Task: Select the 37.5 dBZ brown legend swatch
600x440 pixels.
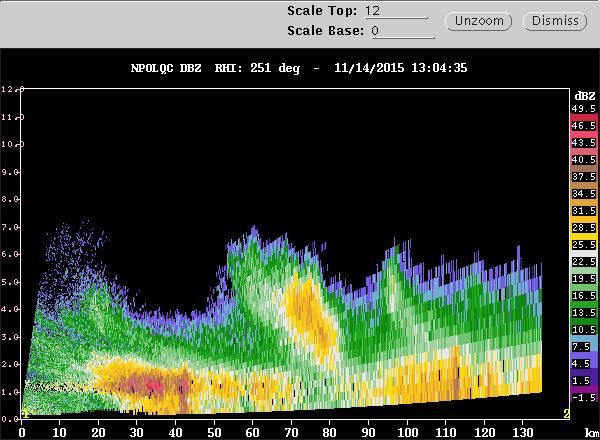Action: [583, 175]
